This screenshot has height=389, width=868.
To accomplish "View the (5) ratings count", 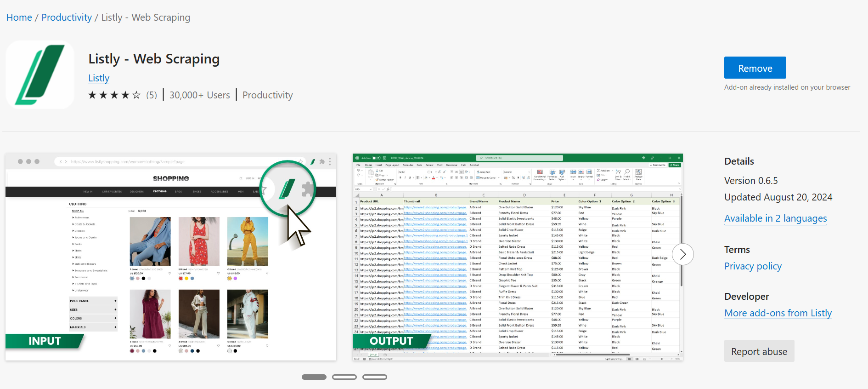I will pos(152,95).
